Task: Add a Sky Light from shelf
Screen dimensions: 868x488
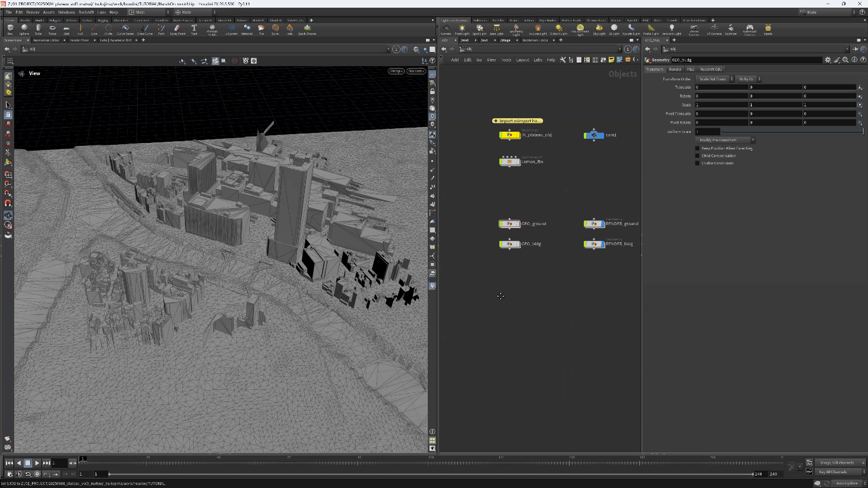Action: tap(599, 28)
